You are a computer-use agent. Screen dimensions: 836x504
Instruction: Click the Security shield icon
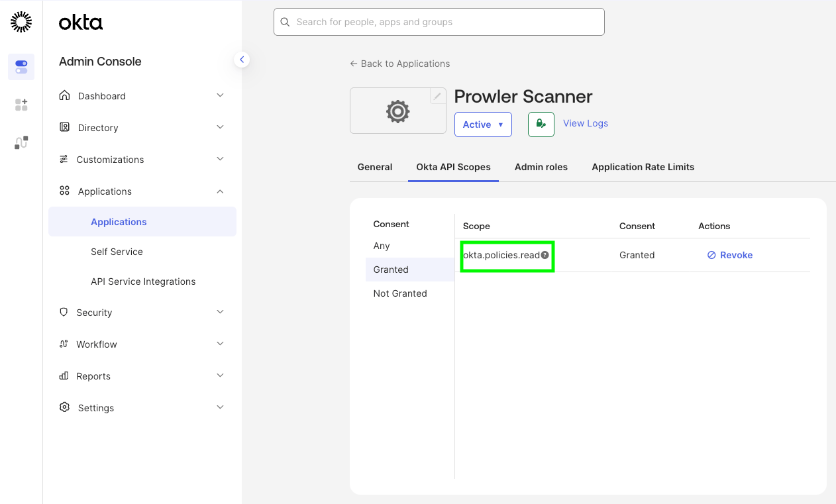[64, 312]
